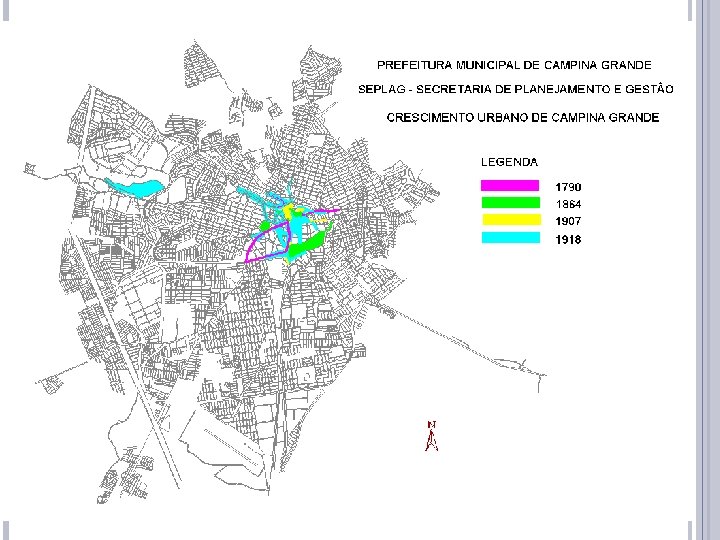Select the 1864 legend label

point(568,204)
